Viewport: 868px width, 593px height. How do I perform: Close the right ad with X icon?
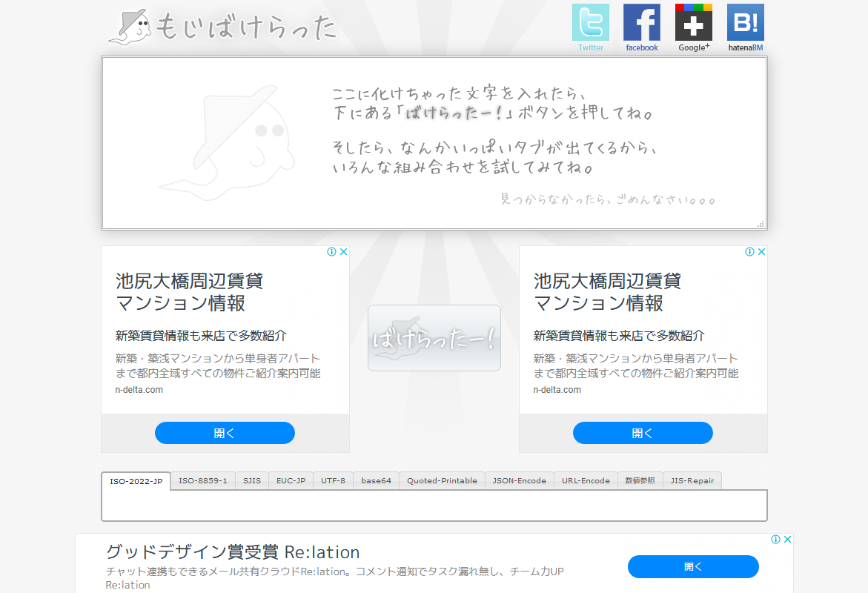(761, 252)
